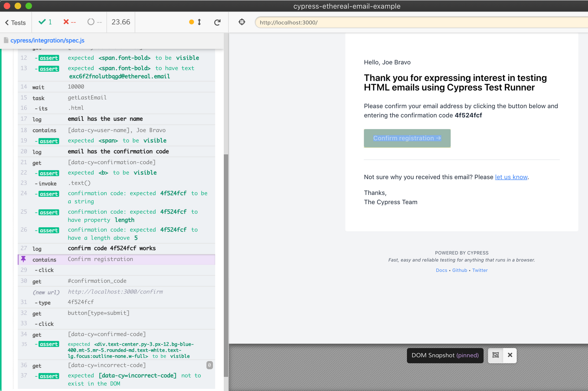Open the Github link in the email footer

click(459, 270)
